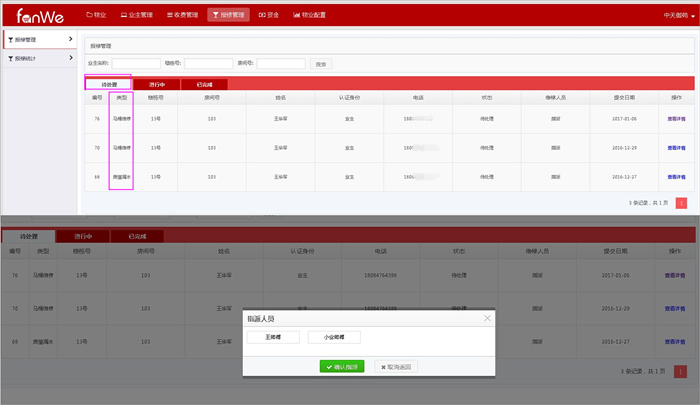Switch to the 进行中 tab in upper table
This screenshot has height=405, width=700.
click(x=157, y=85)
